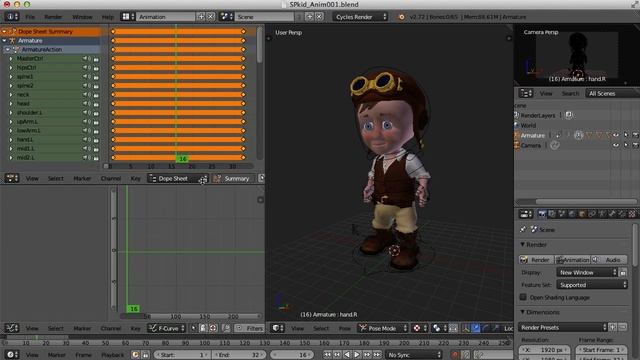Viewport: 640px width, 360px height.
Task: Select the Scene properties tab icon
Action: [x=562, y=214]
